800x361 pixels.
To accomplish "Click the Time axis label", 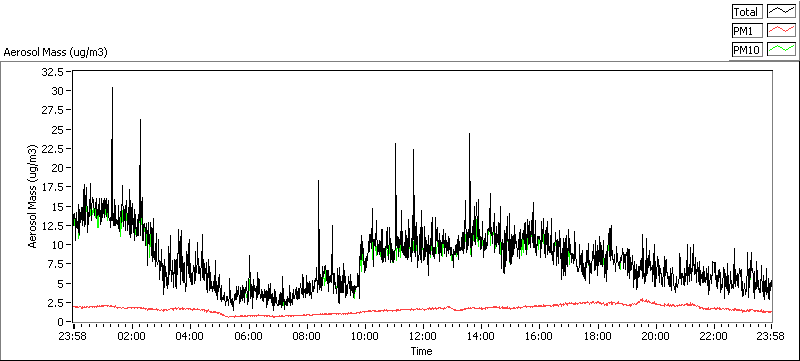I will (x=421, y=351).
